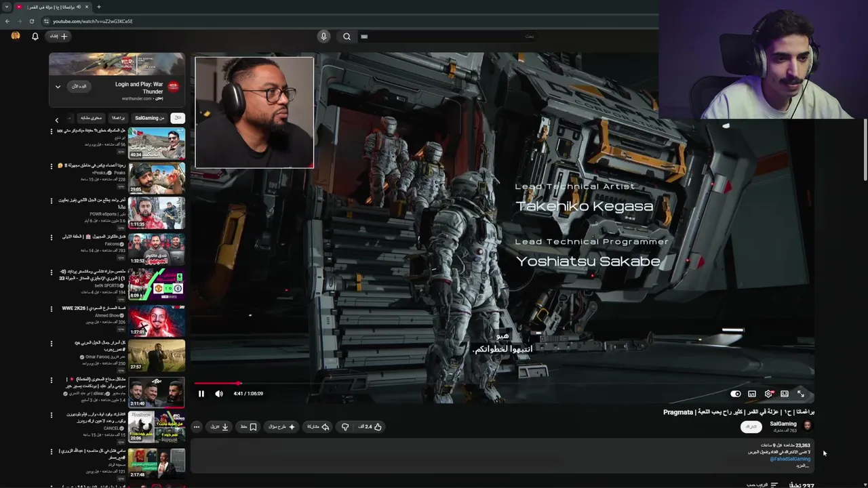Screen dimensions: 868x488
Task: Mute the video volume
Action: click(x=219, y=394)
